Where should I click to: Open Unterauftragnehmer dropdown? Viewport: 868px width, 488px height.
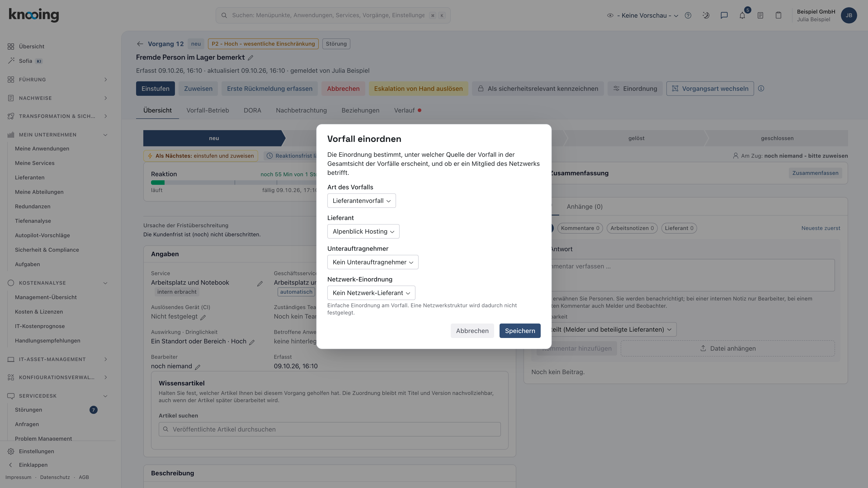[373, 262]
